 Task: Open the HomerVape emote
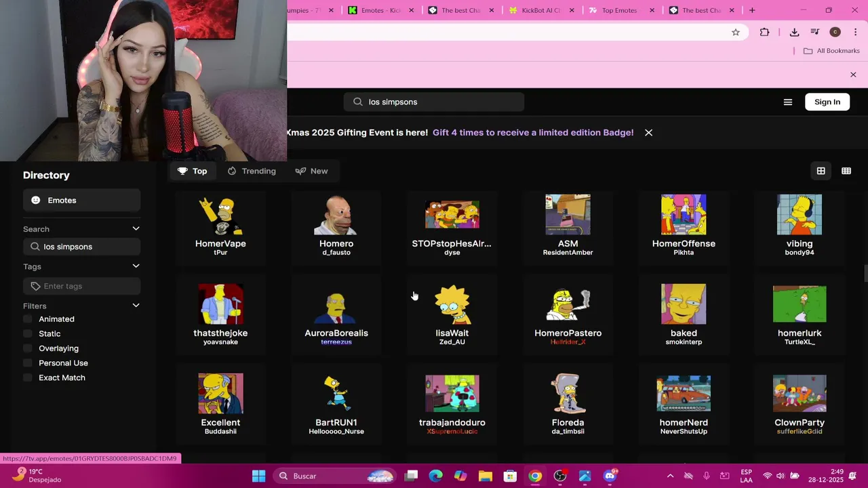click(220, 226)
